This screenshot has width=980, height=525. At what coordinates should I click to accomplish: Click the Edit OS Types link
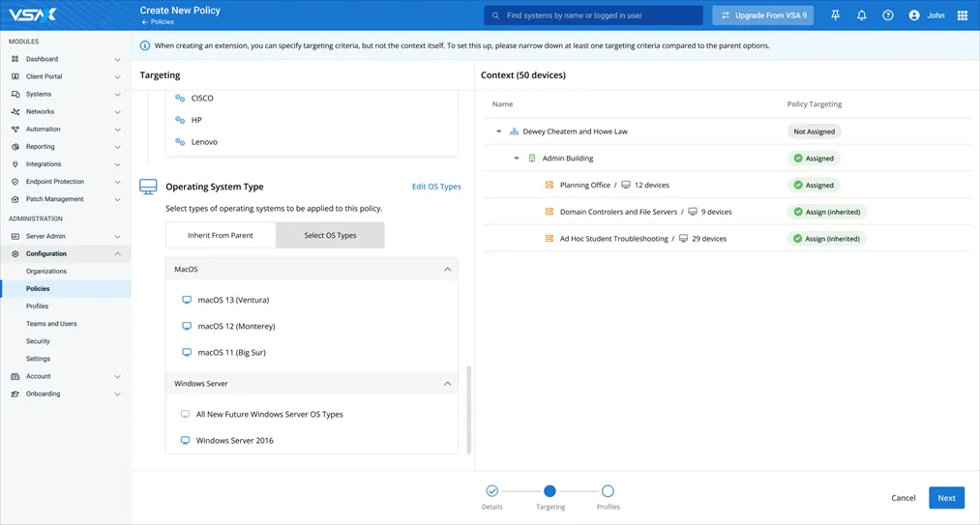pos(436,187)
